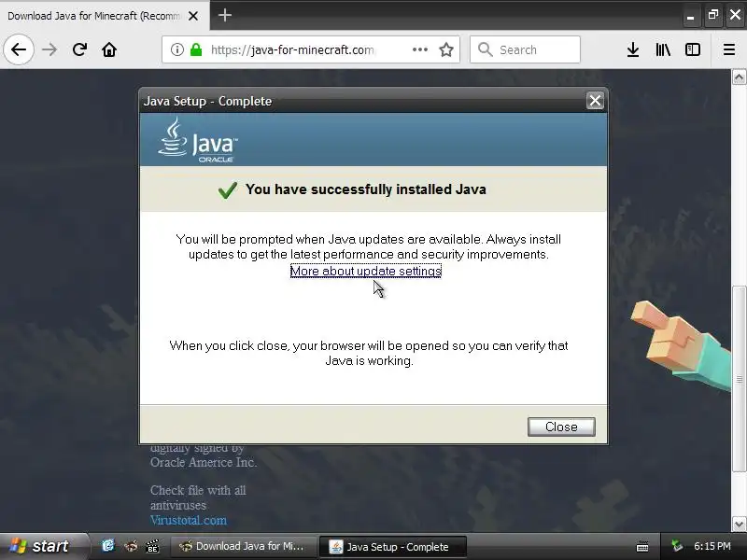Minimize the browser window
Viewport: 747px width, 560px height.
coord(690,16)
